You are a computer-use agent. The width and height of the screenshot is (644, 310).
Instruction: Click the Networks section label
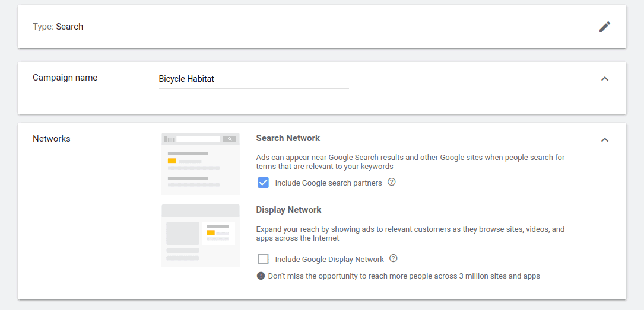[51, 139]
